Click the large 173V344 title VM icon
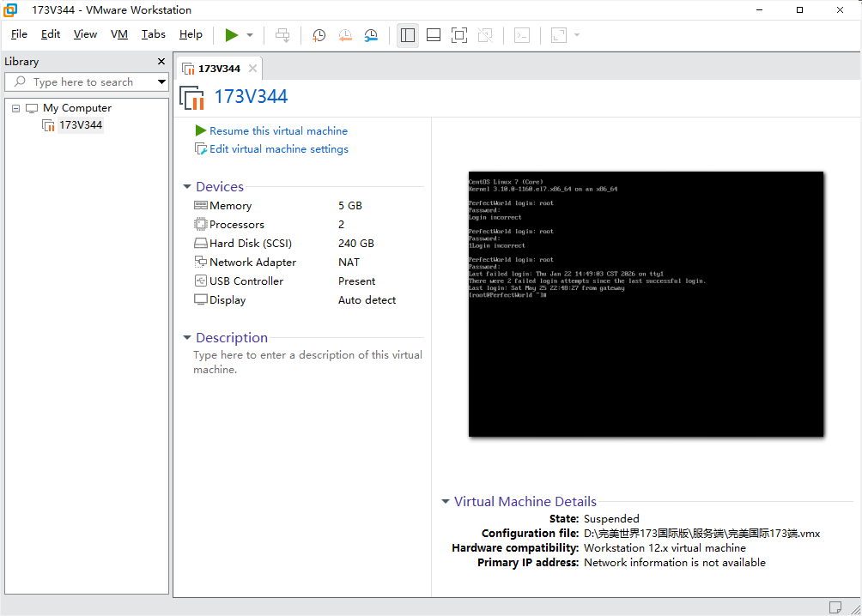Viewport: 862px width, 616px height. [191, 98]
